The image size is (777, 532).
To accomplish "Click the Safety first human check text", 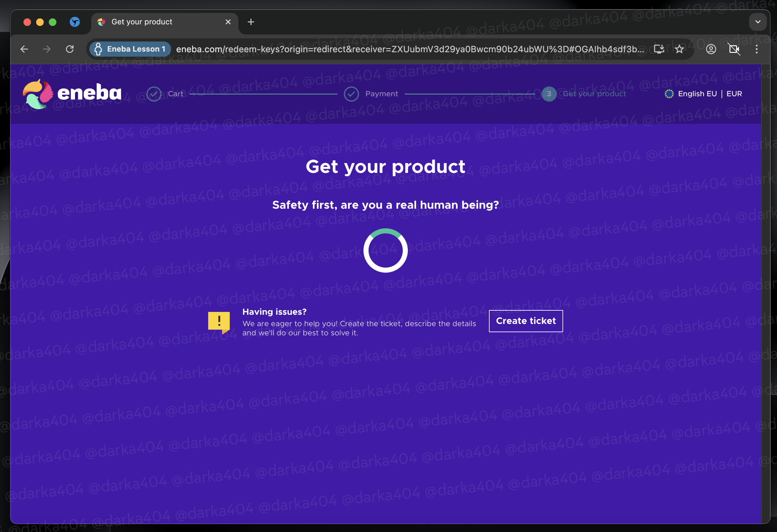I will coord(385,205).
